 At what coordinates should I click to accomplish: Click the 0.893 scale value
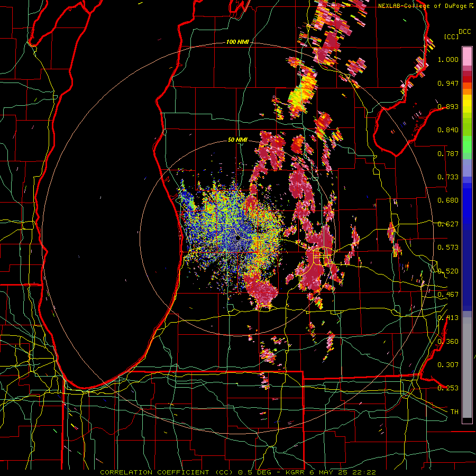(448, 106)
